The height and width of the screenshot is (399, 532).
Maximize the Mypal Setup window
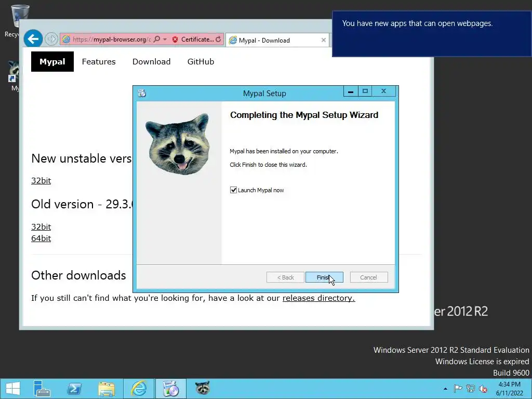coord(365,91)
